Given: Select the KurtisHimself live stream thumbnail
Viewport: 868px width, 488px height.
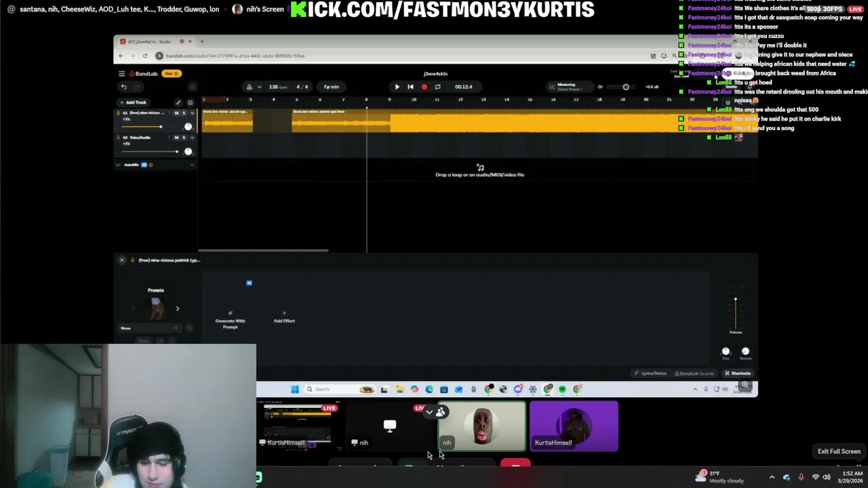Looking at the screenshot, I should pos(299,426).
